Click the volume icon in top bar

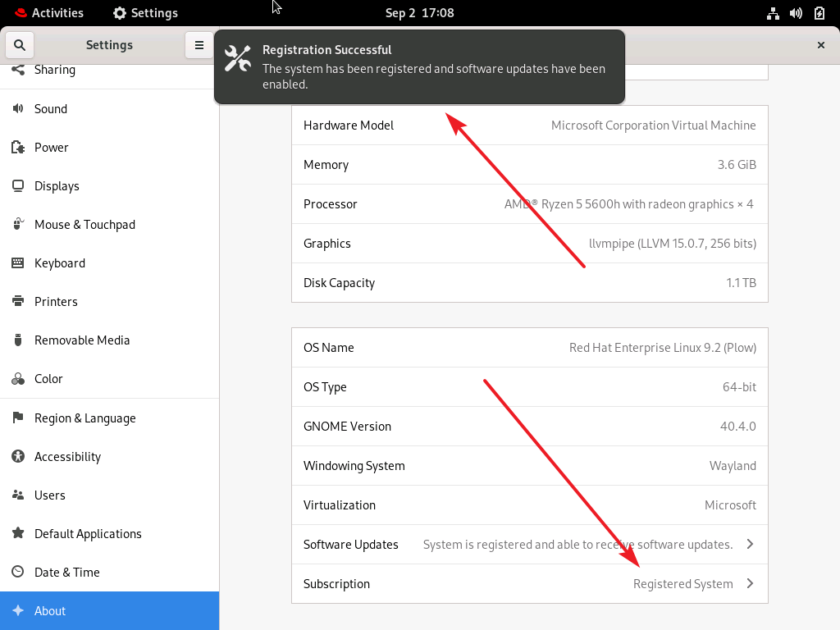796,13
